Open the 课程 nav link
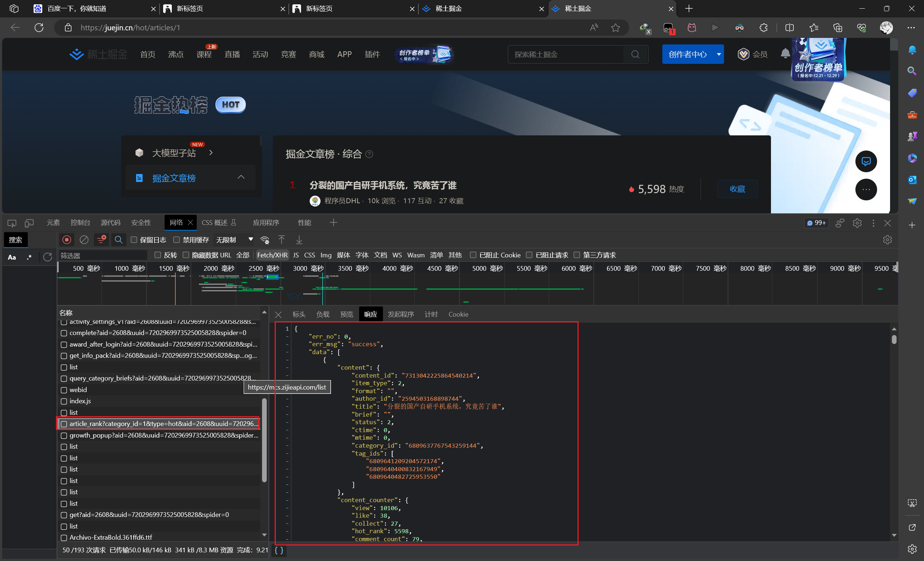 pos(204,55)
